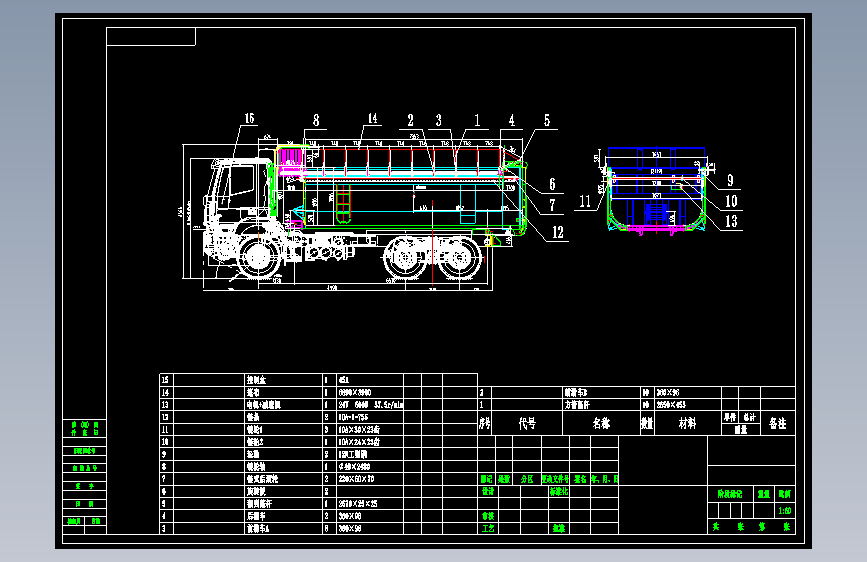Click callout number 15 above the truck cab
The image size is (867, 562).
[x=249, y=118]
